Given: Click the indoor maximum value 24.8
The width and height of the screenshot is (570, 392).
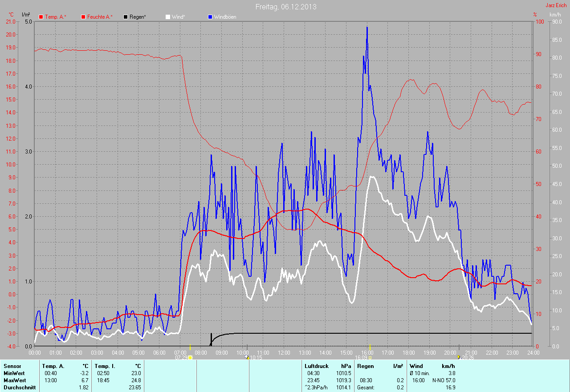Looking at the screenshot, I should click(x=136, y=380).
